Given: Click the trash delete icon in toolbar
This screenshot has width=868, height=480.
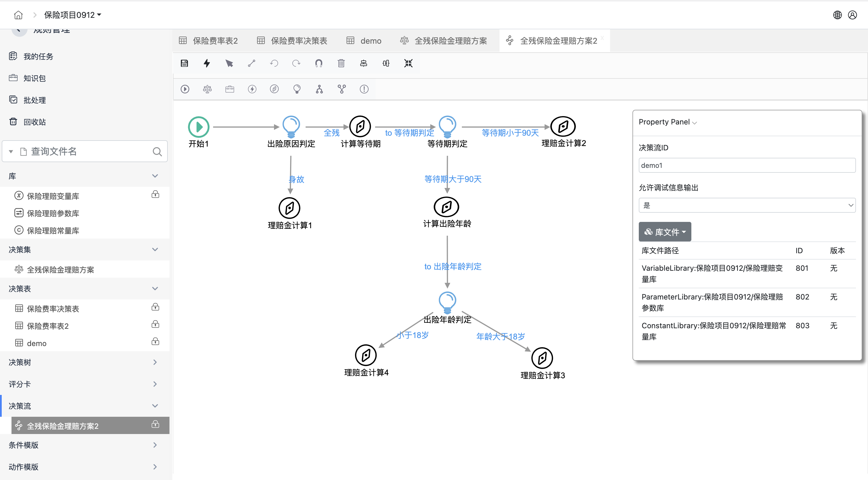Looking at the screenshot, I should point(341,63).
